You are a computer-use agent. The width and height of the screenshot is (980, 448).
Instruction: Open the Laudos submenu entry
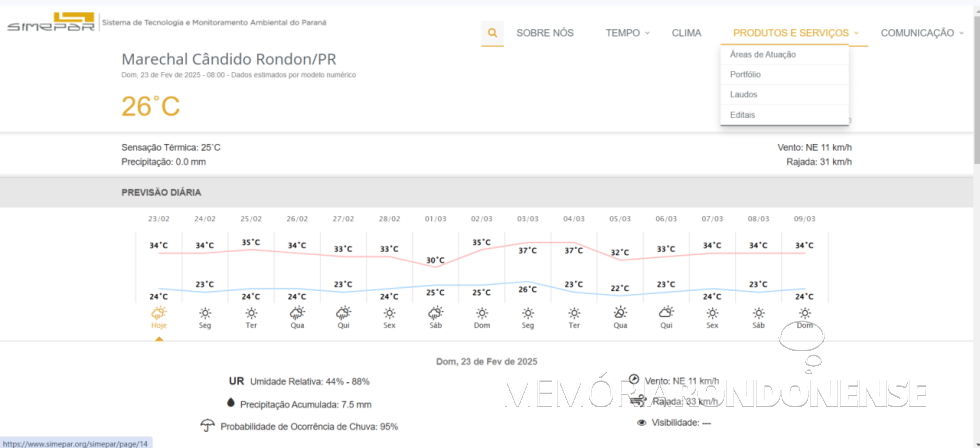pos(743,95)
